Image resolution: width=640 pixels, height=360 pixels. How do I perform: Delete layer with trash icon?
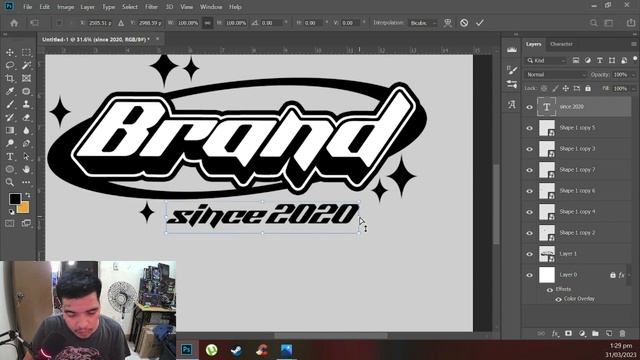tap(622, 333)
